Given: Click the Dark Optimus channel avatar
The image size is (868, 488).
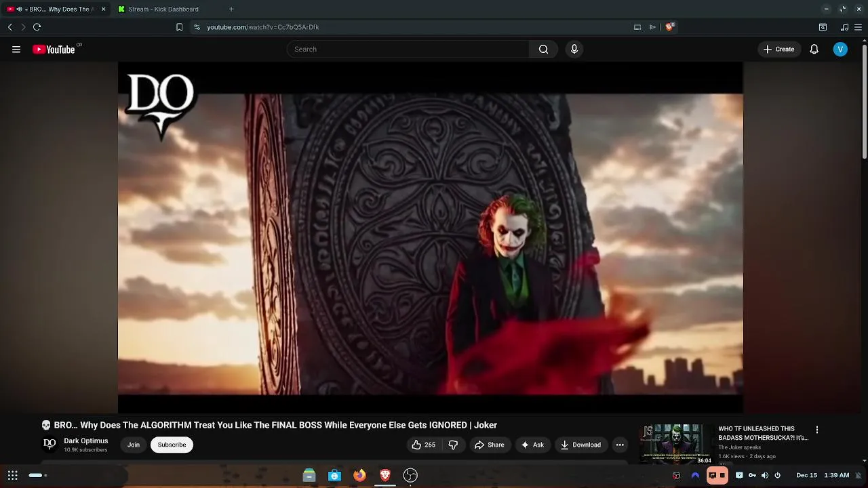Looking at the screenshot, I should tap(50, 445).
